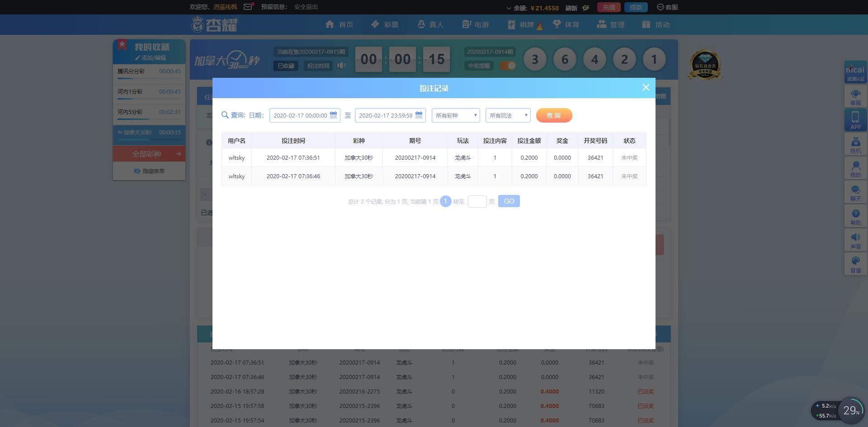Open 真人 navigation menu
The image size is (868, 427).
[x=430, y=24]
